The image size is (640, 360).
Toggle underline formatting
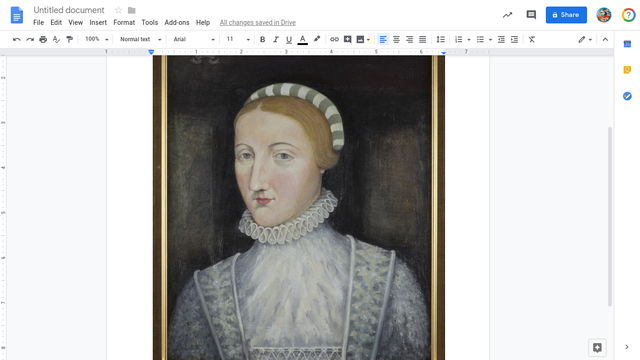[x=289, y=40]
